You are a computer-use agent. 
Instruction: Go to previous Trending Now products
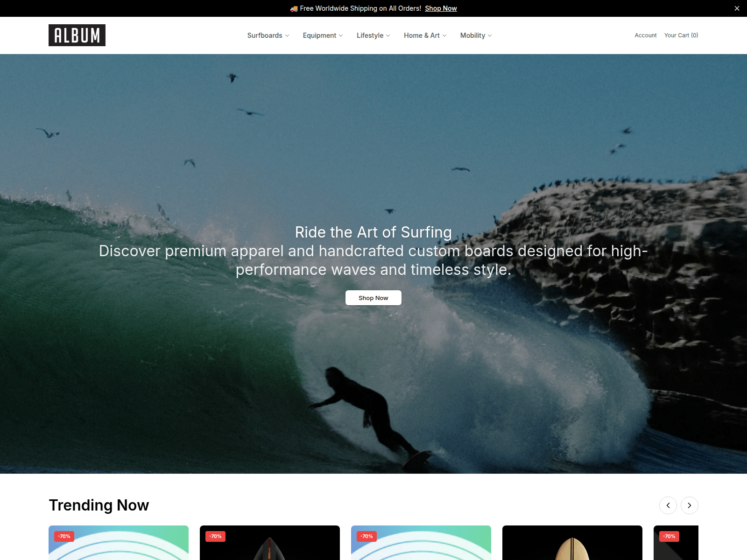(x=668, y=505)
